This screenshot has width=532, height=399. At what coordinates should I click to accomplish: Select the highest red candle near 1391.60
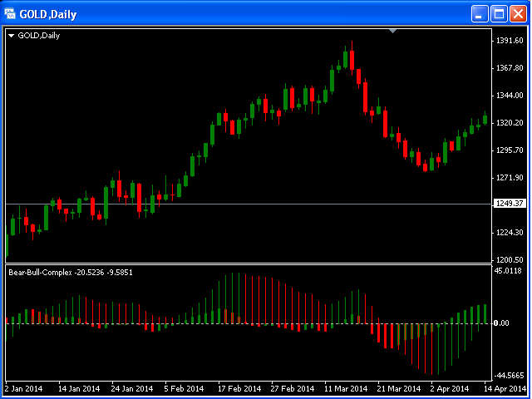(352, 60)
